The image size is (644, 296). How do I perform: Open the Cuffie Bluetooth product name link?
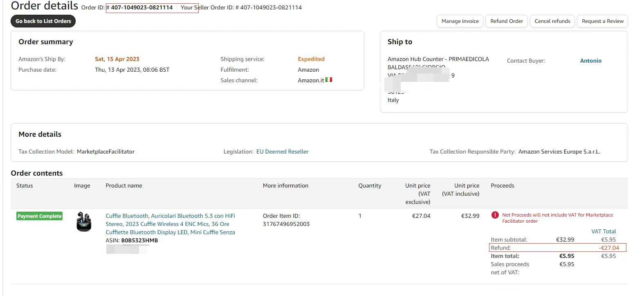170,224
